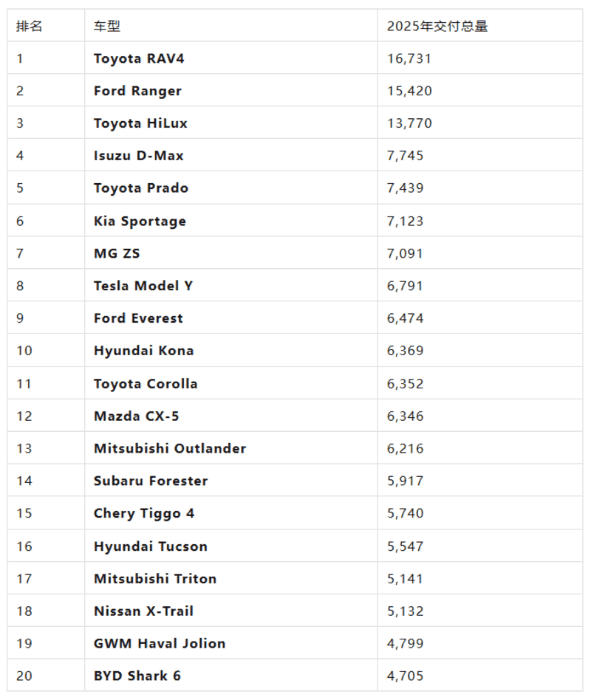
Task: Select the Hyundai Kona entry
Action: (143, 351)
